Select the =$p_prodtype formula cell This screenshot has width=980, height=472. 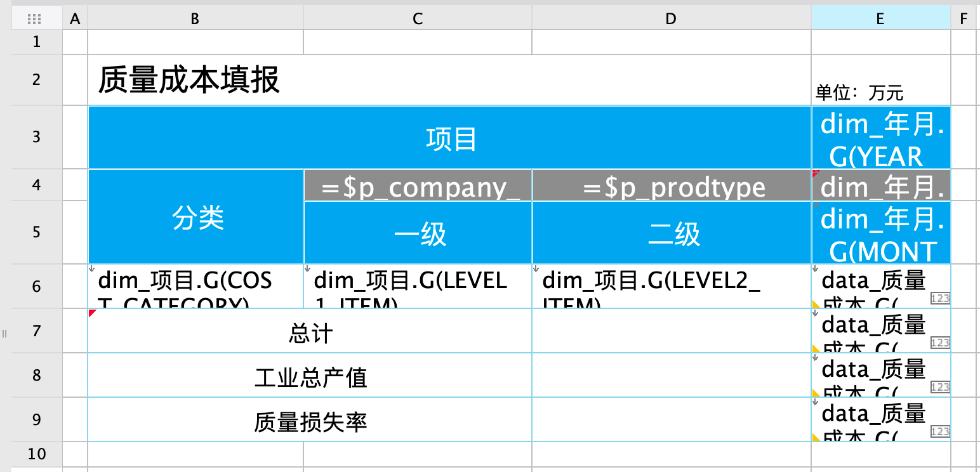(671, 186)
